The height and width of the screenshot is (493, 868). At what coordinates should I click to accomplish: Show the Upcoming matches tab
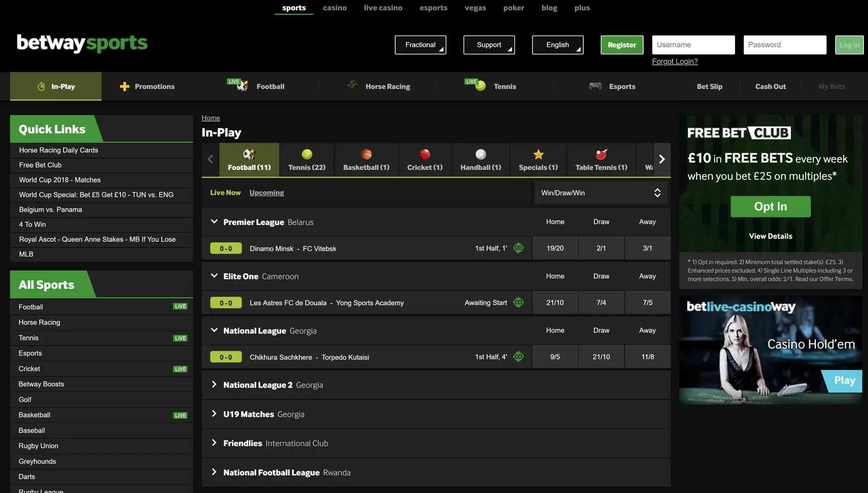[x=266, y=193]
